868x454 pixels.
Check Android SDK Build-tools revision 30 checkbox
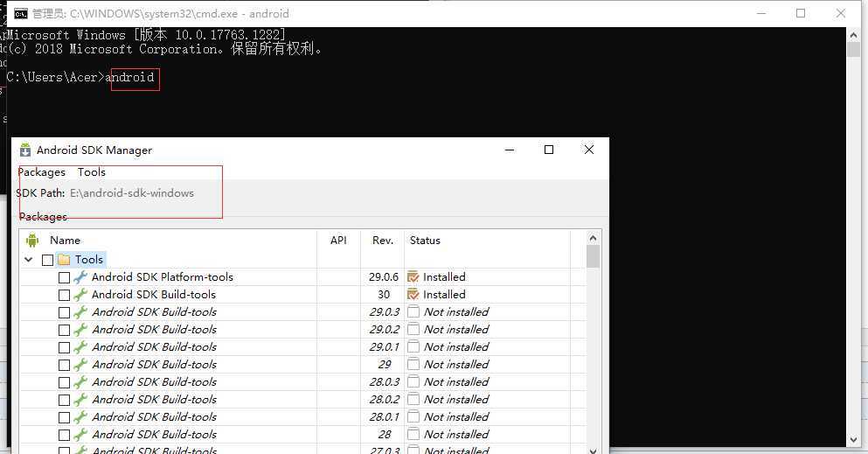(64, 295)
